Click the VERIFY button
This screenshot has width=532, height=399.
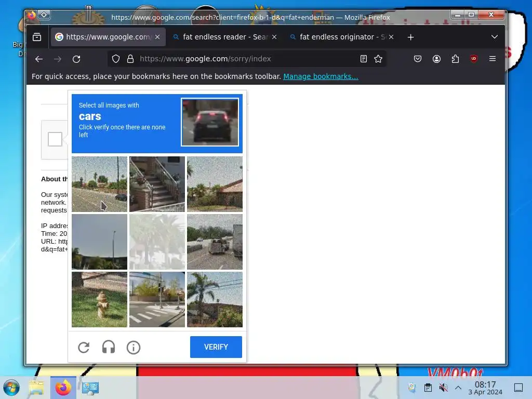coord(216,347)
